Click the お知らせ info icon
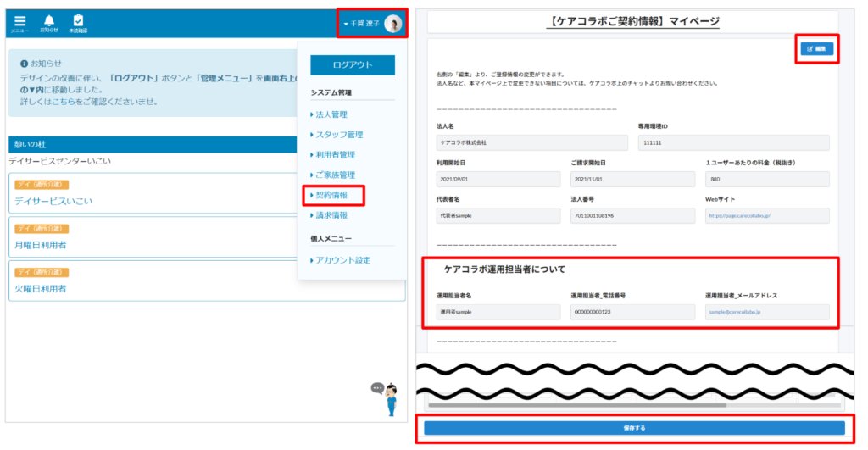The height and width of the screenshot is (450, 868). pos(24,64)
